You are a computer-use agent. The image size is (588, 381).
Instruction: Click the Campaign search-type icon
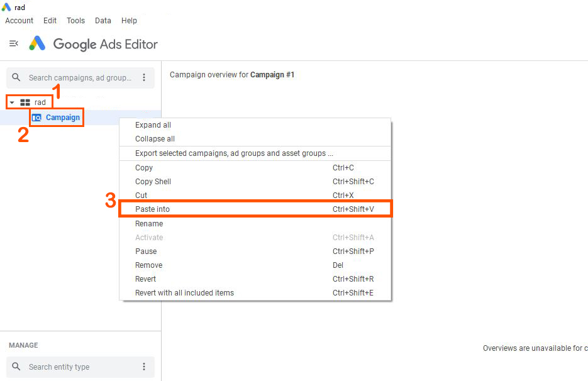coord(36,118)
